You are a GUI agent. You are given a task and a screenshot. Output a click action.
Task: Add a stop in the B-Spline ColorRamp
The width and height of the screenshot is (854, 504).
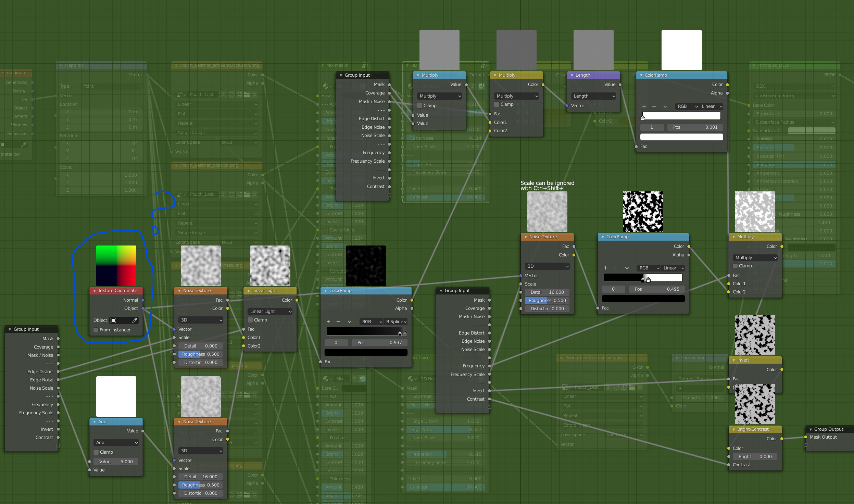[328, 322]
